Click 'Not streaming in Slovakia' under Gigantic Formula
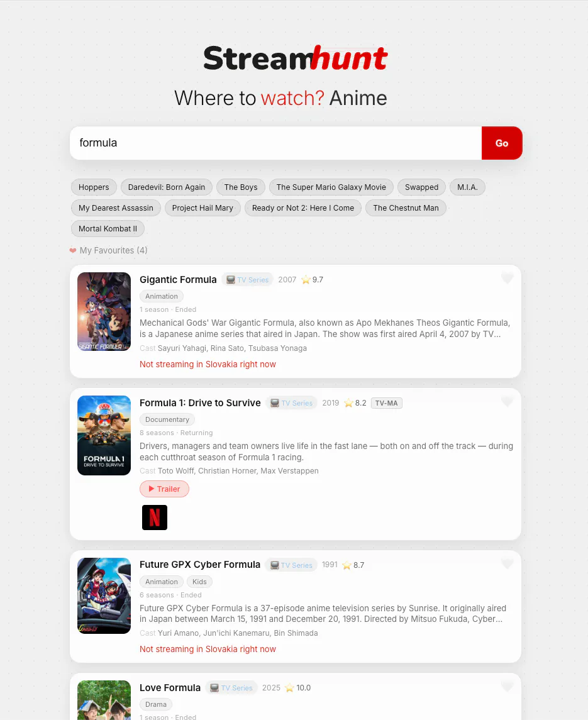The height and width of the screenshot is (720, 588). [208, 364]
